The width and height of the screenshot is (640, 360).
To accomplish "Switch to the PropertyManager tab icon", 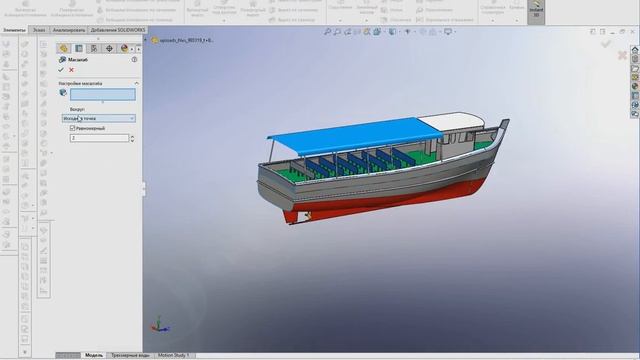I will click(x=79, y=48).
